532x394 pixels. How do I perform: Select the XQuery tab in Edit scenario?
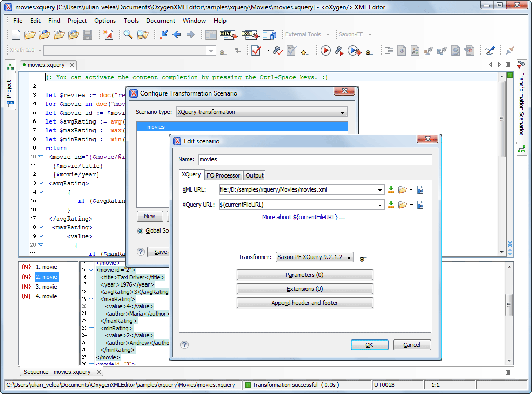pos(191,174)
